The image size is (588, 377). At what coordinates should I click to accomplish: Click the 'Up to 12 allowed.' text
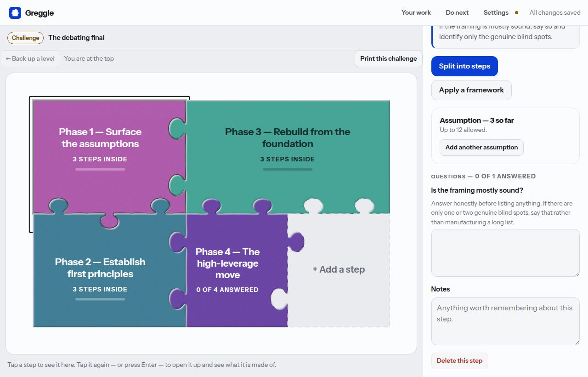pyautogui.click(x=463, y=130)
